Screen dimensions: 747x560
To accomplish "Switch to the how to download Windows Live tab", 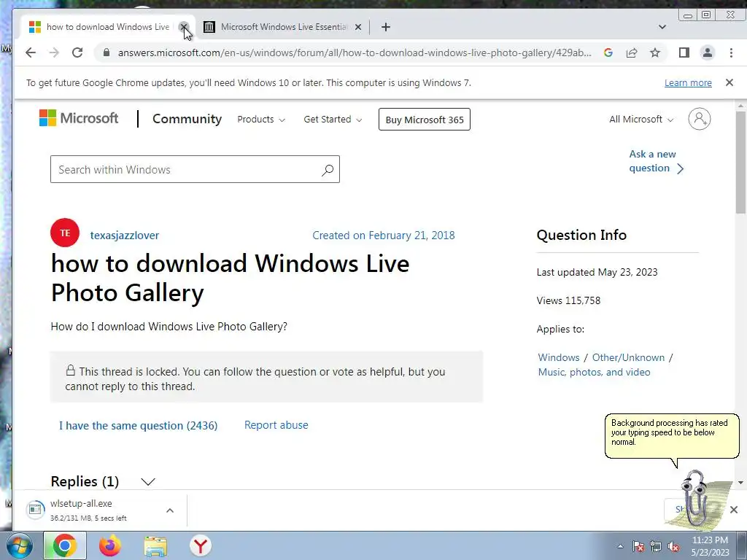I will click(x=108, y=27).
